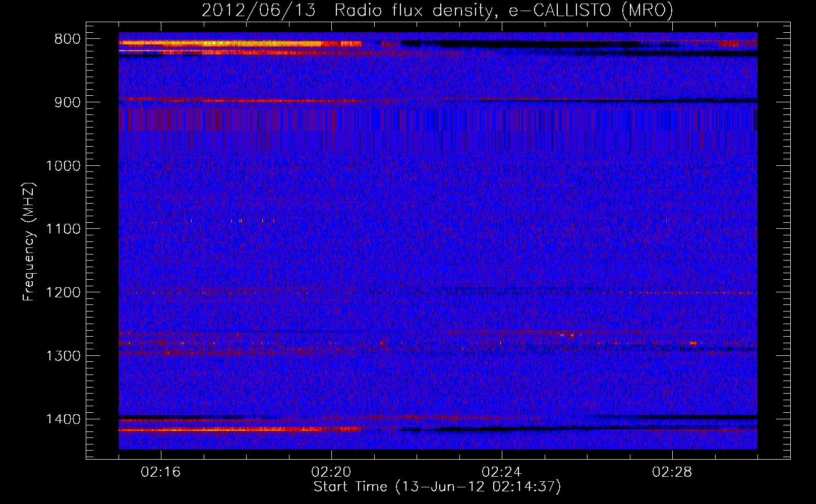
Task: Click the 1300 frequency axis label
Action: tap(63, 356)
